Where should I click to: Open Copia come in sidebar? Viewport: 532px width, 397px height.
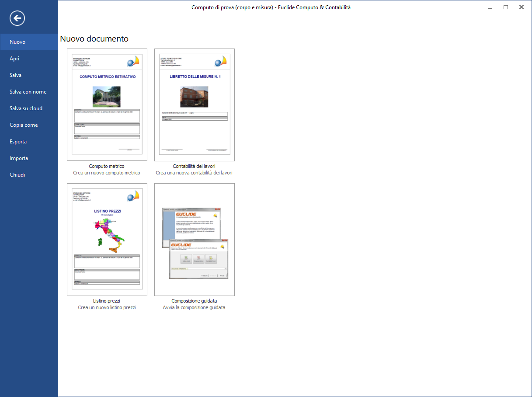(24, 125)
